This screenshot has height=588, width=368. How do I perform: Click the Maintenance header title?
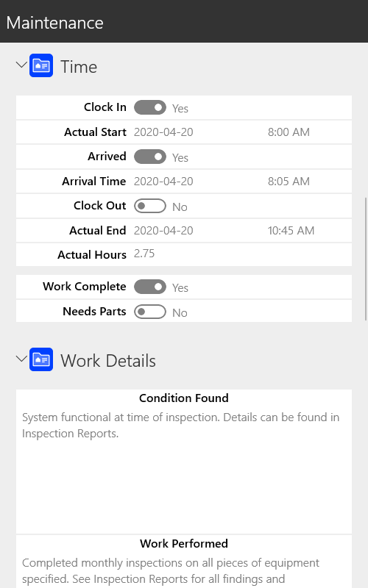click(x=54, y=23)
